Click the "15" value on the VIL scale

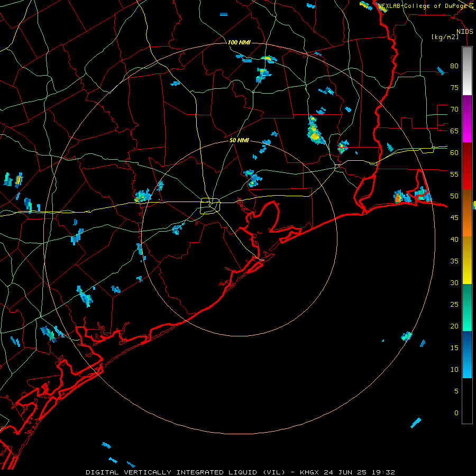coord(454,348)
